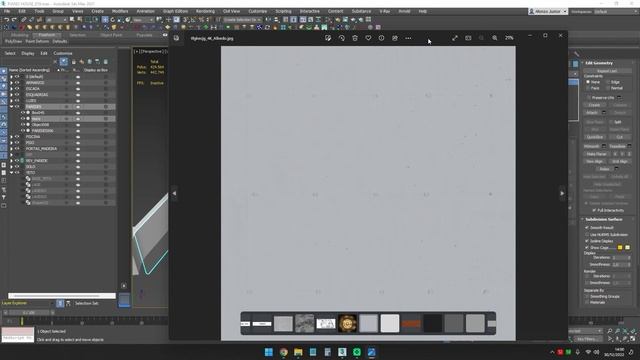The width and height of the screenshot is (640, 360).
Task: Open the Edit image tool in Photos
Action: click(x=328, y=38)
